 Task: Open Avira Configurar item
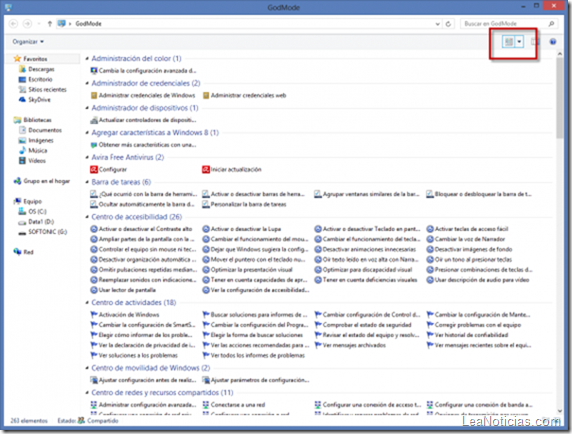point(109,170)
